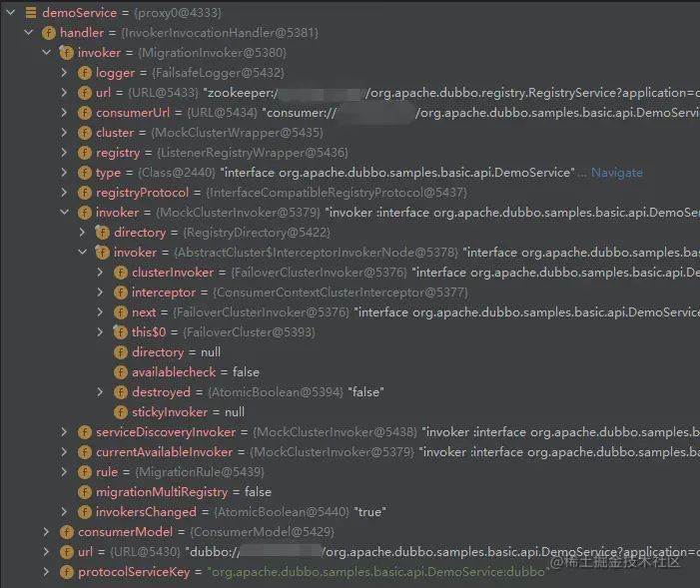This screenshot has width=700, height=588.
Task: Click the field icon beside directory = null
Action: [120, 352]
